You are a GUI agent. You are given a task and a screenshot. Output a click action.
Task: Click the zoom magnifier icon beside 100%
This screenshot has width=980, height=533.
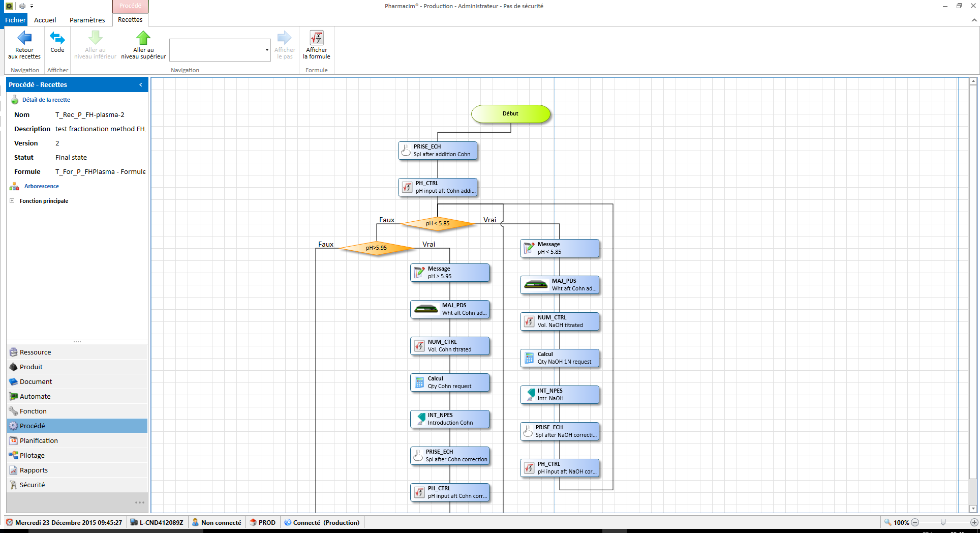[887, 522]
